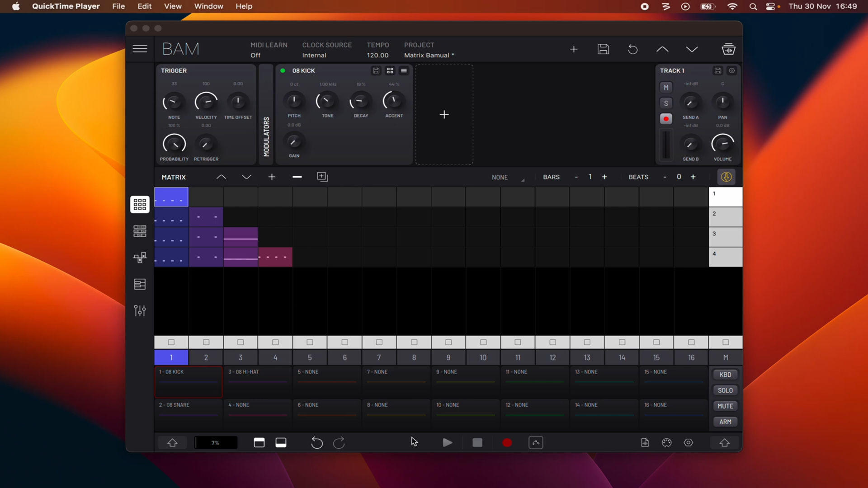Toggle the record arm on Track 1

(x=666, y=118)
